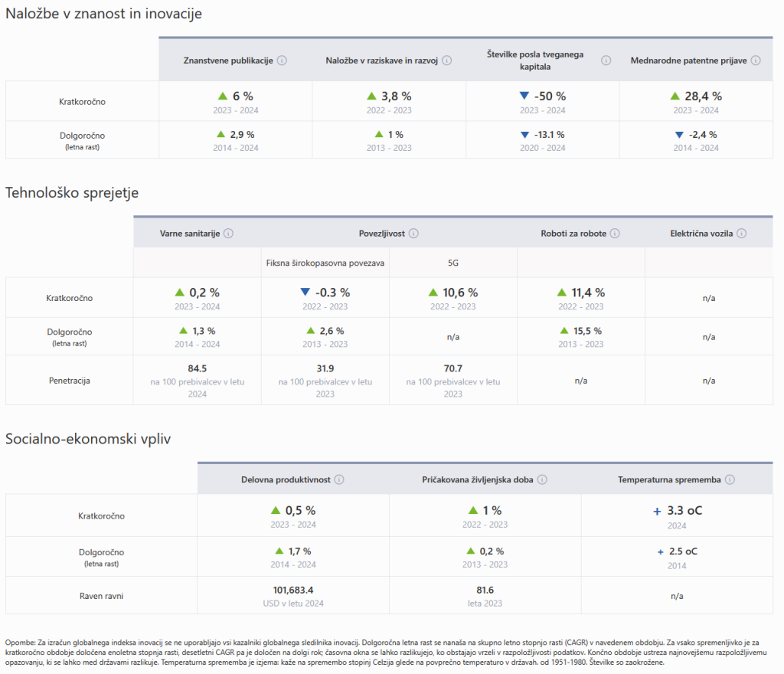Click info icon next to Roboti za robote
Image resolution: width=784 pixels, height=674 pixels.
pos(615,234)
